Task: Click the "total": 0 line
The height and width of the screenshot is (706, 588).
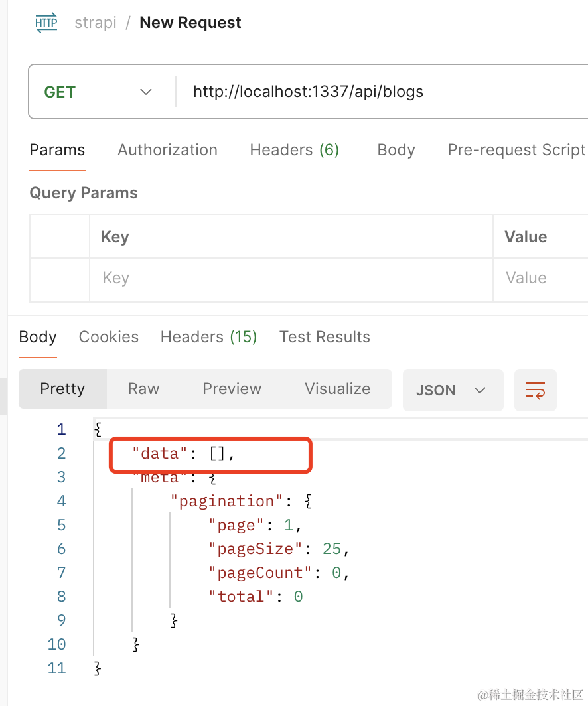Action: click(x=256, y=597)
